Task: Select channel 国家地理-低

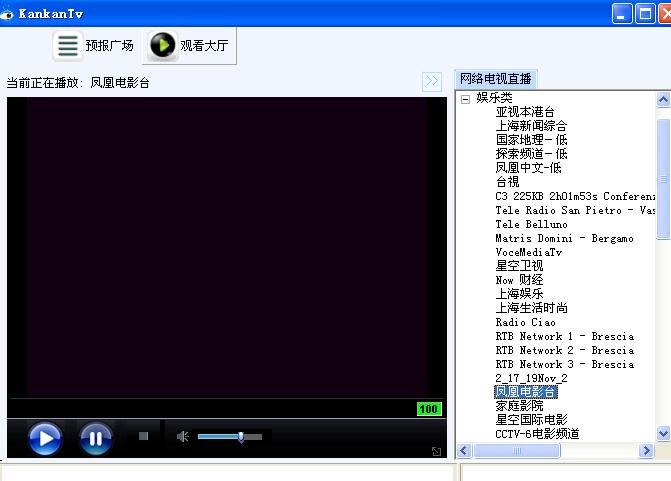Action: pyautogui.click(x=531, y=140)
